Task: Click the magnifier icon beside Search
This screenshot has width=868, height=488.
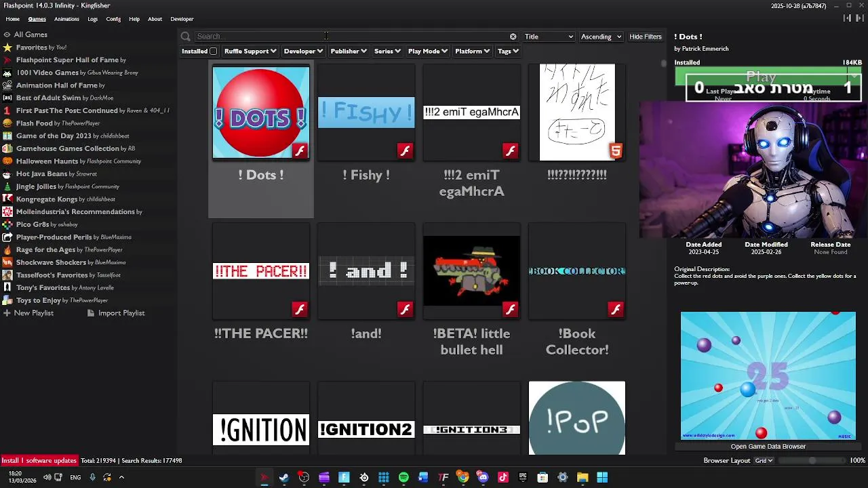Action: [186, 37]
